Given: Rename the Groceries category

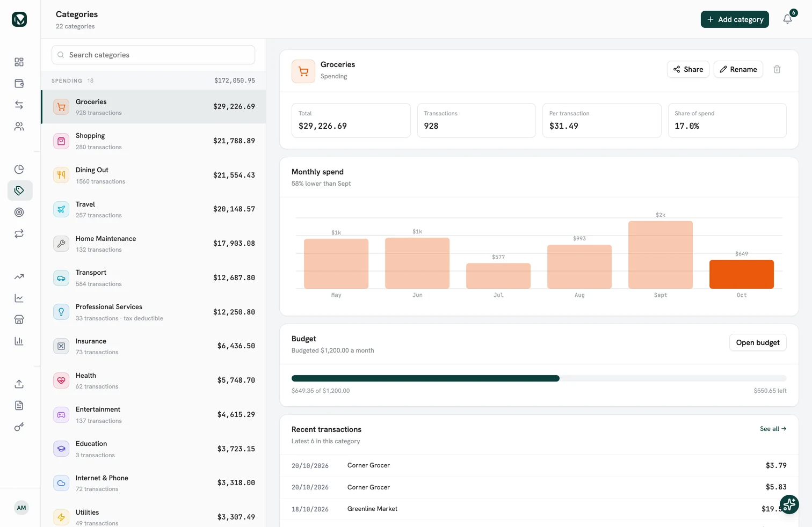Looking at the screenshot, I should click(x=738, y=69).
